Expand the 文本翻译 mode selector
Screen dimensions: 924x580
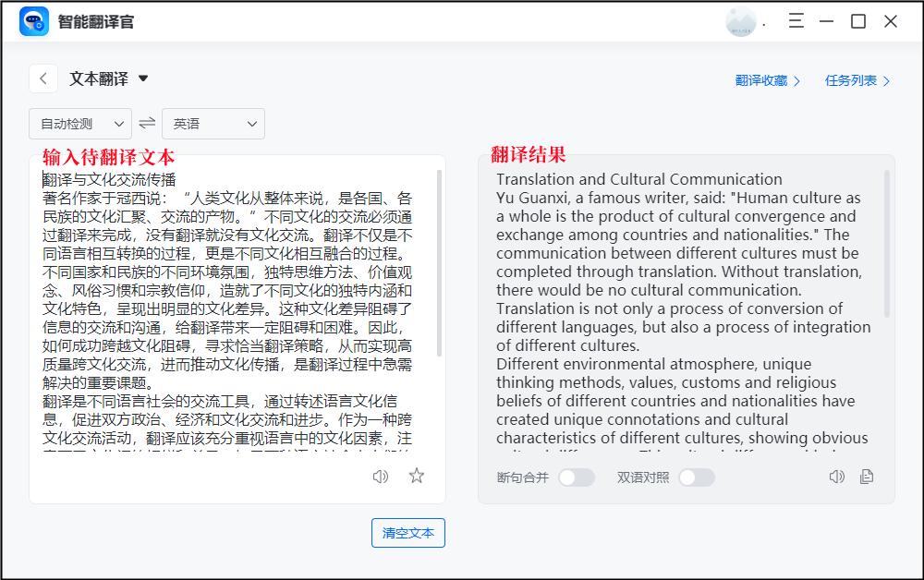point(143,79)
